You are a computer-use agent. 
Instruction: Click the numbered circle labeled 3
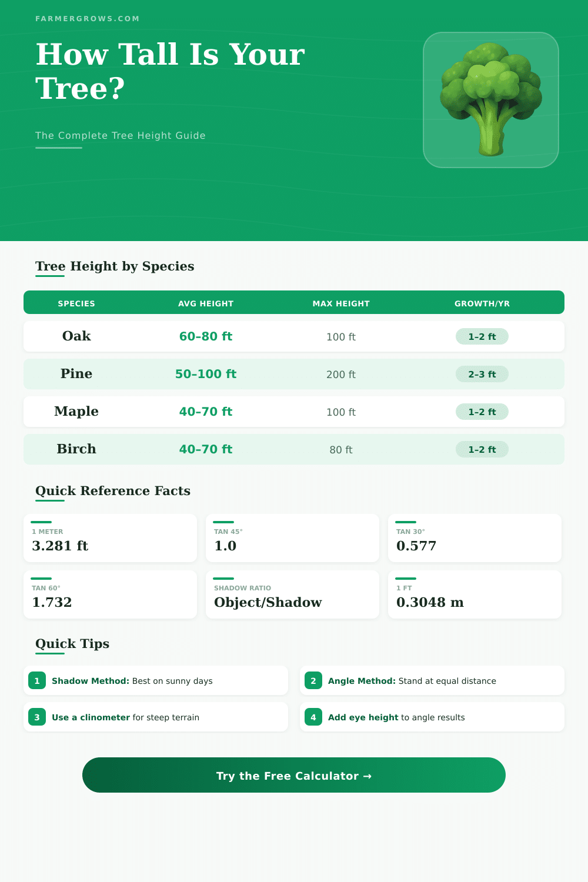coord(37,717)
